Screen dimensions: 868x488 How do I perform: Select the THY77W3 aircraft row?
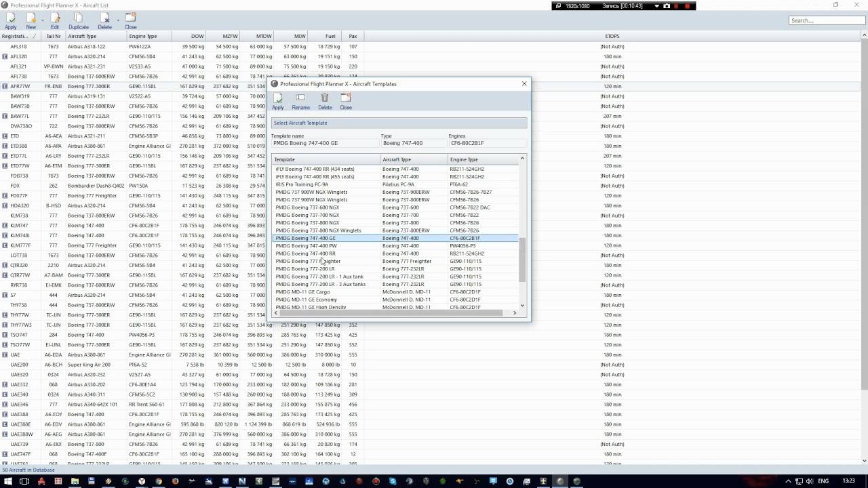coord(430,325)
